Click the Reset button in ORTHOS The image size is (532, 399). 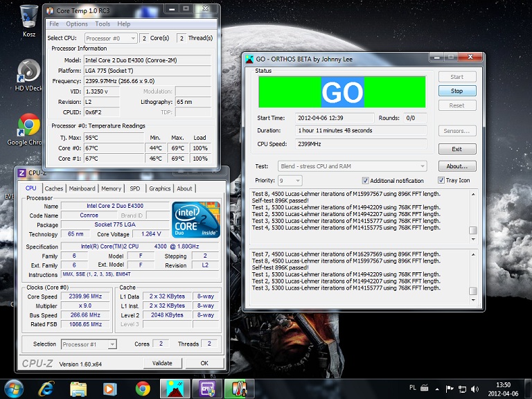457,105
